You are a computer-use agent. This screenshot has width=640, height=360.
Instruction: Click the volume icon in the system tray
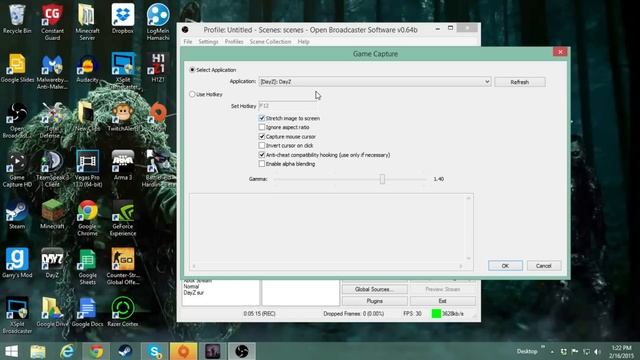point(597,351)
